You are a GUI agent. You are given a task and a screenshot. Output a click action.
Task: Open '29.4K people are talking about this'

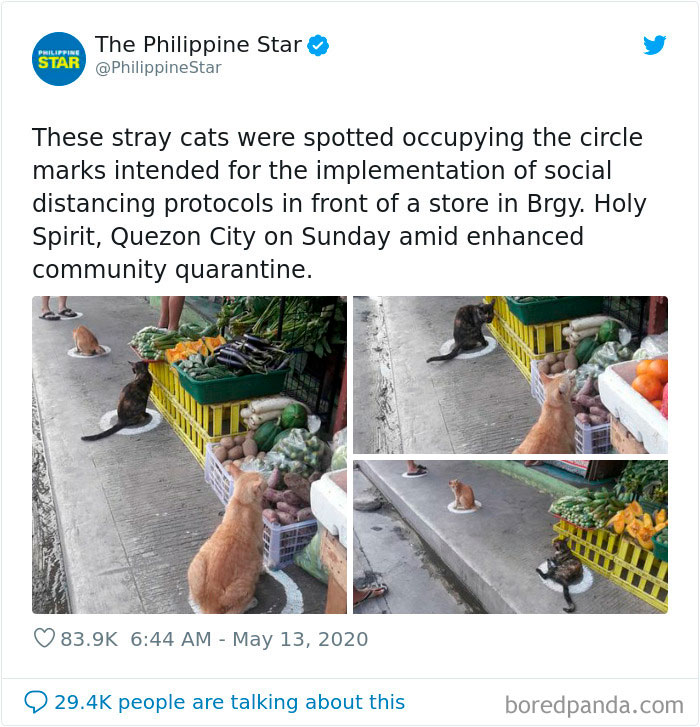[229, 702]
